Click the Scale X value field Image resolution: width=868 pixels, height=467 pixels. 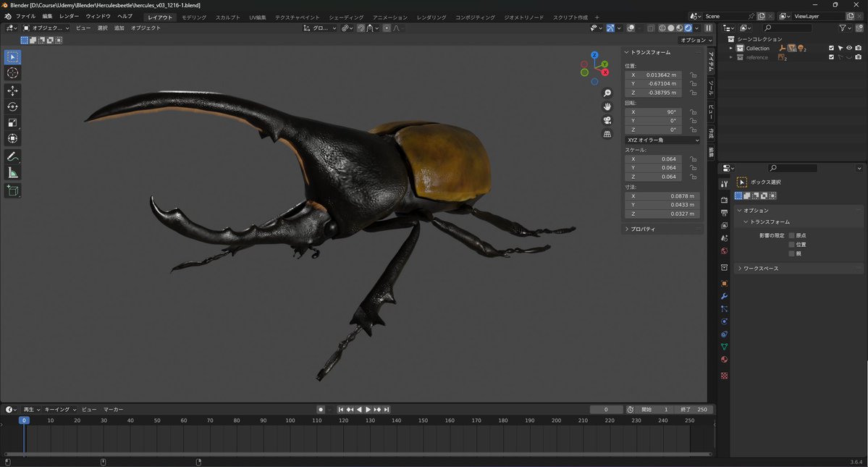tap(662, 159)
